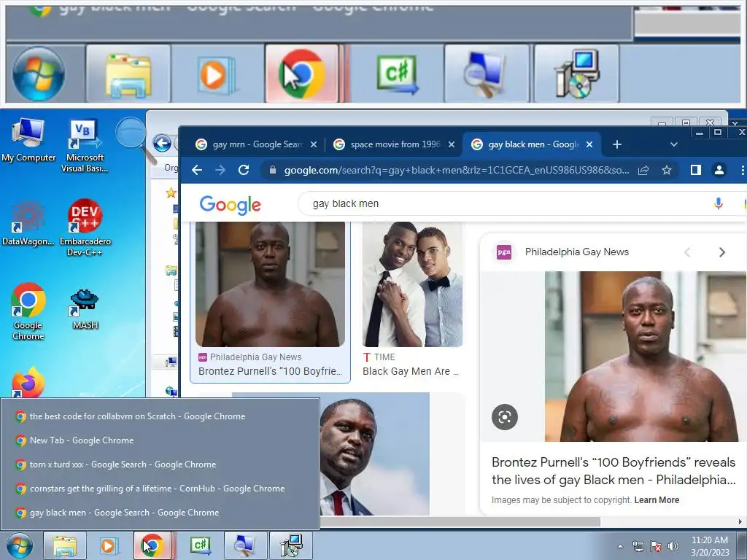The width and height of the screenshot is (747, 560).
Task: Switch to 'gay black men - Google Search' window entry
Action: 160,513
